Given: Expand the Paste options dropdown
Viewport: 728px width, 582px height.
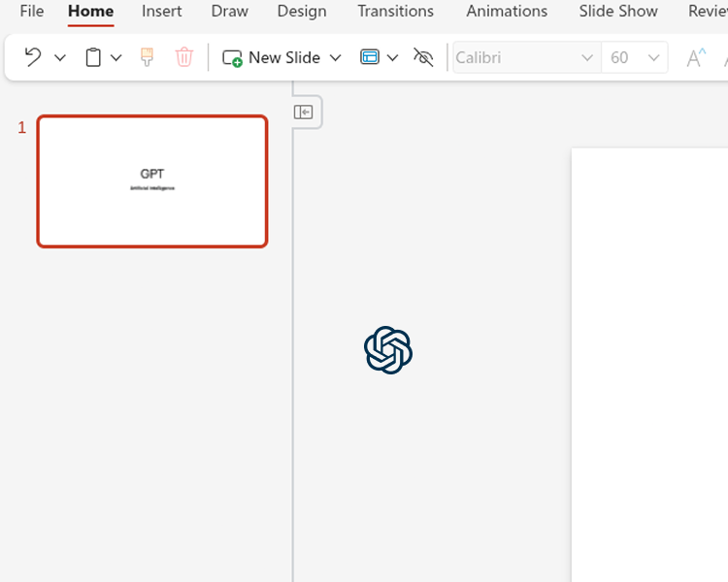Looking at the screenshot, I should click(116, 57).
